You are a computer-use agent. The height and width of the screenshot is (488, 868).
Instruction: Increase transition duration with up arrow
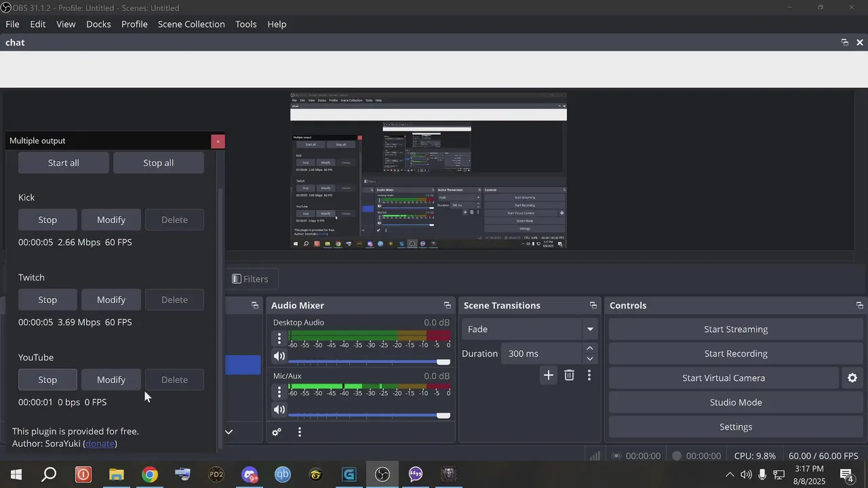(590, 348)
